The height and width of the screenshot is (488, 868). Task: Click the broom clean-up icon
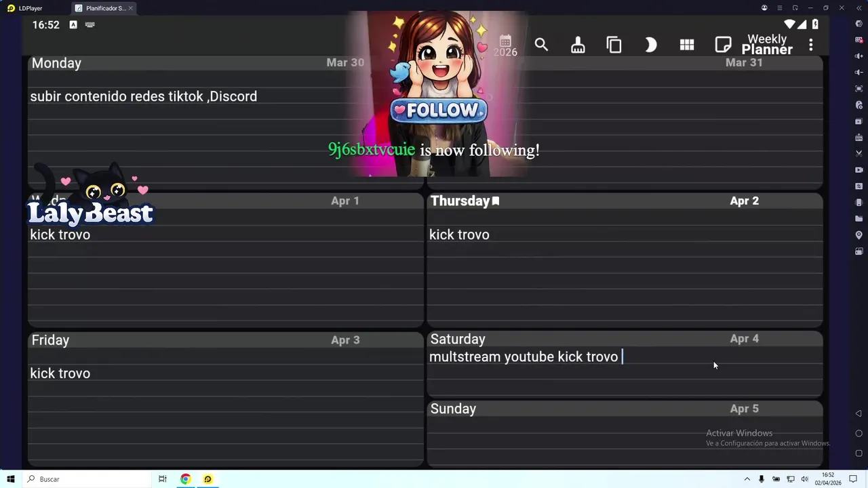(578, 45)
